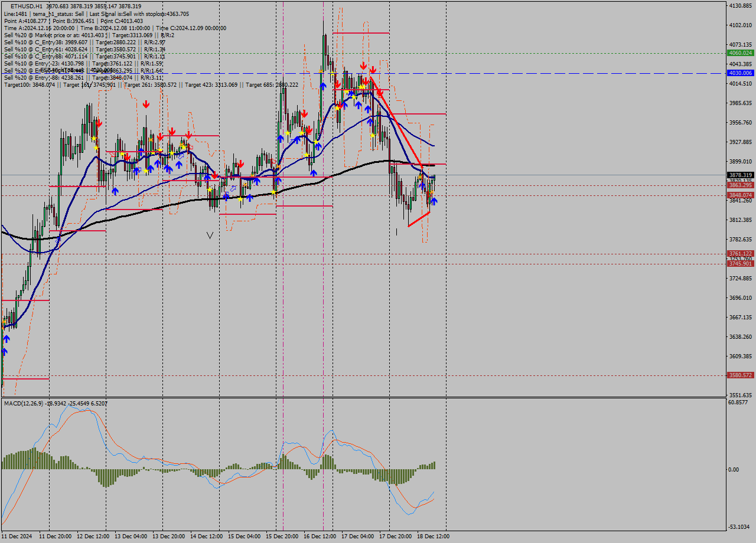756x543 pixels.
Task: Click a blue buy arrow below recent candles
Action: (433, 201)
